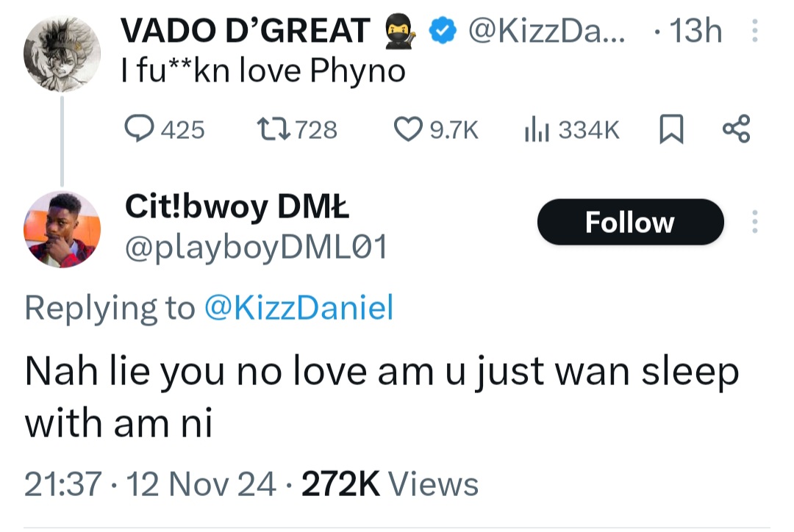Click the blue verified badge
The image size is (794, 532).
point(440,32)
